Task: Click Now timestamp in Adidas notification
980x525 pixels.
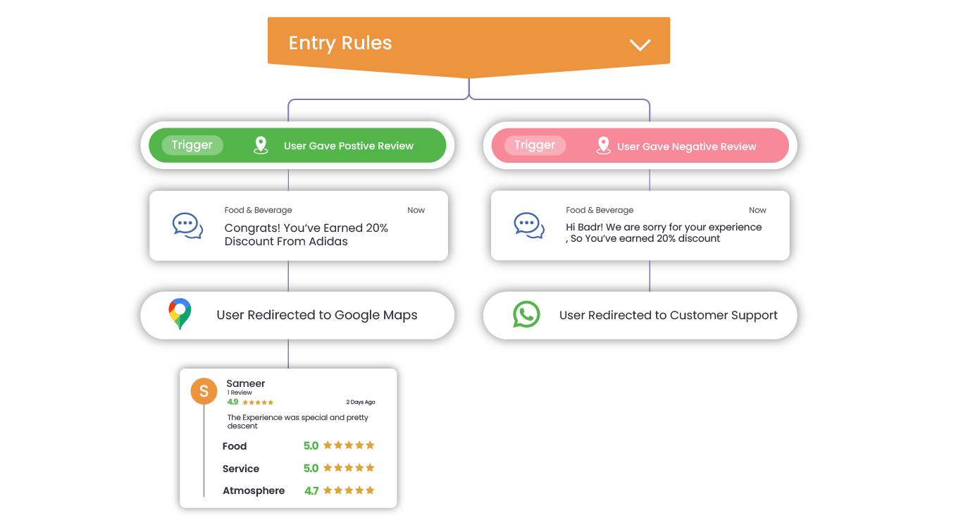Action: coord(416,210)
